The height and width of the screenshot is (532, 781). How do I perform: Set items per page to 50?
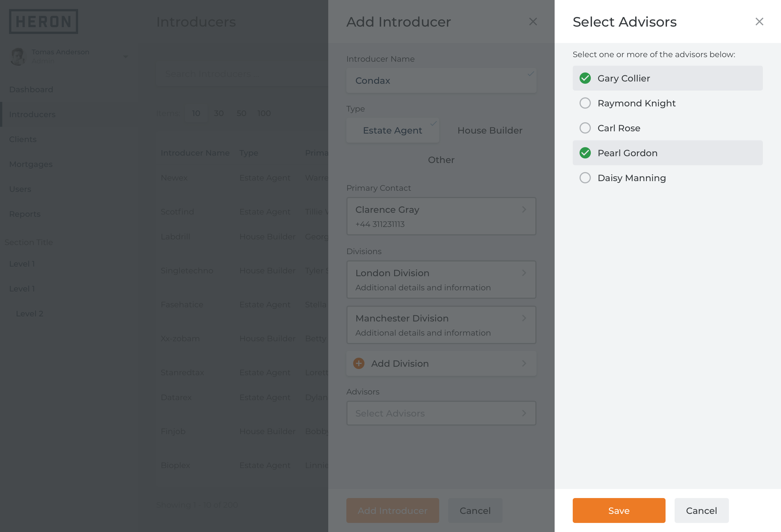(x=241, y=113)
